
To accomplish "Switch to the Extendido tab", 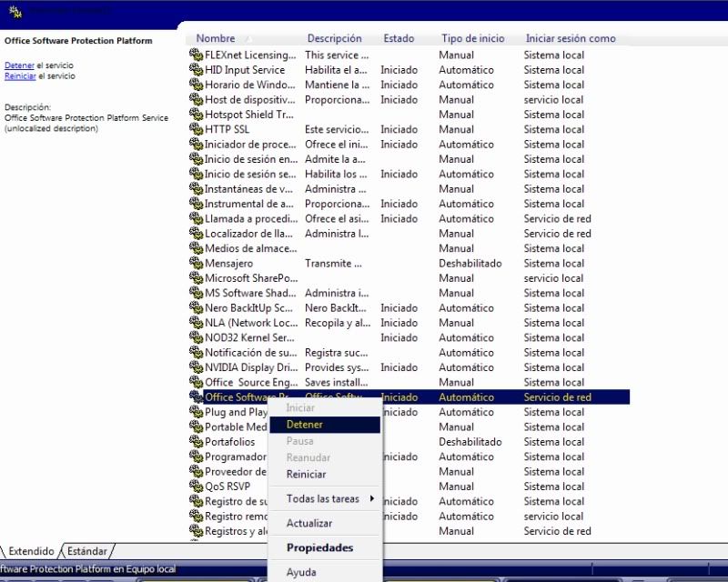I will [31, 551].
